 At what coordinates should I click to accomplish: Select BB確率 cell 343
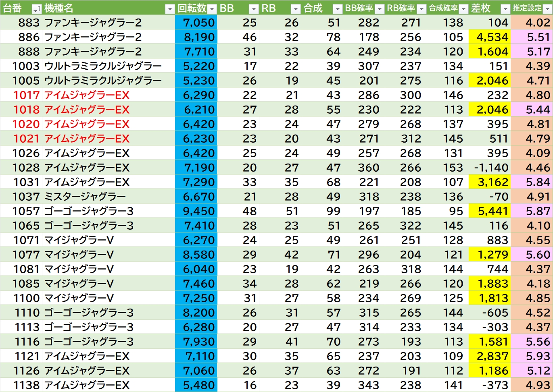pos(364,385)
